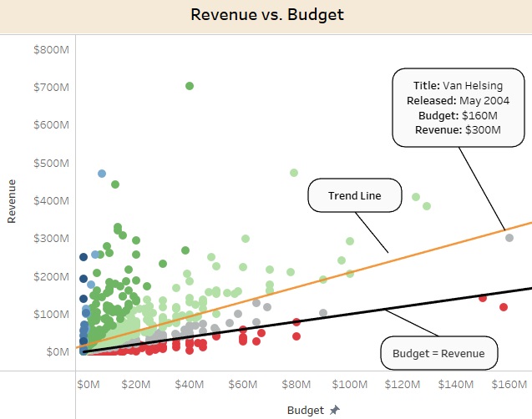Click the Budget horizontal axis title

click(307, 410)
